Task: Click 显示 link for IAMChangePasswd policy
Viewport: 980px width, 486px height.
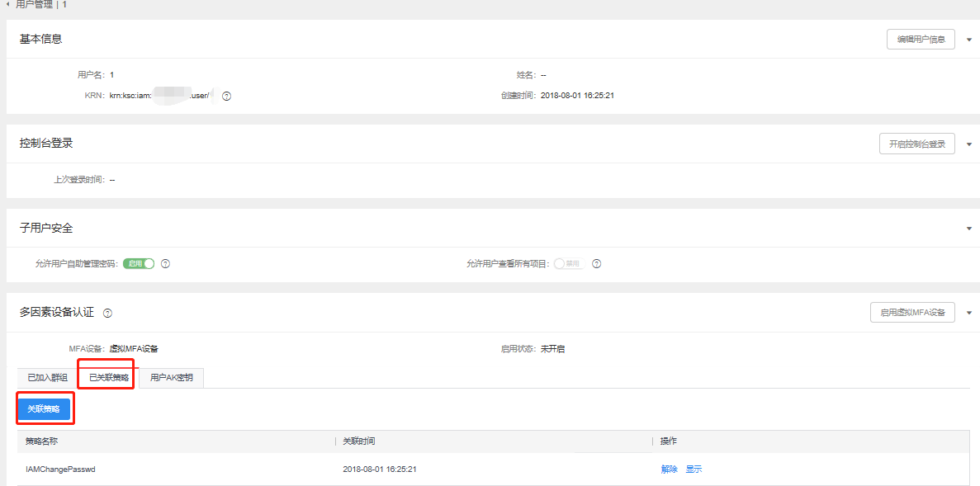Action: click(x=694, y=469)
